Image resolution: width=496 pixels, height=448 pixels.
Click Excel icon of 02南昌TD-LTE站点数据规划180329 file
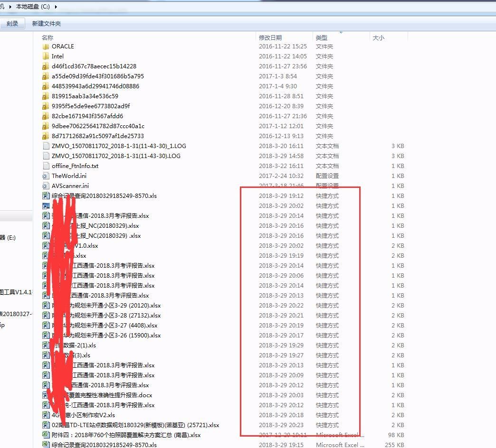(46, 425)
